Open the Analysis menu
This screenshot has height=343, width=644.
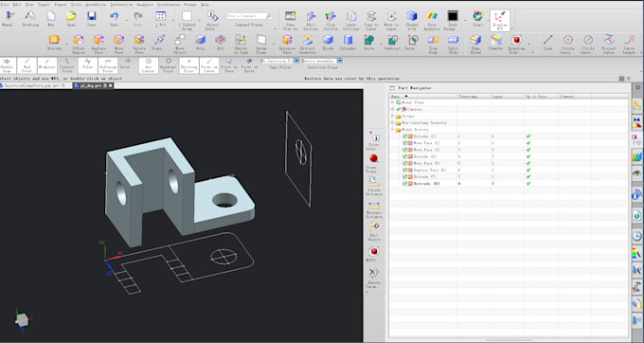coord(145,5)
